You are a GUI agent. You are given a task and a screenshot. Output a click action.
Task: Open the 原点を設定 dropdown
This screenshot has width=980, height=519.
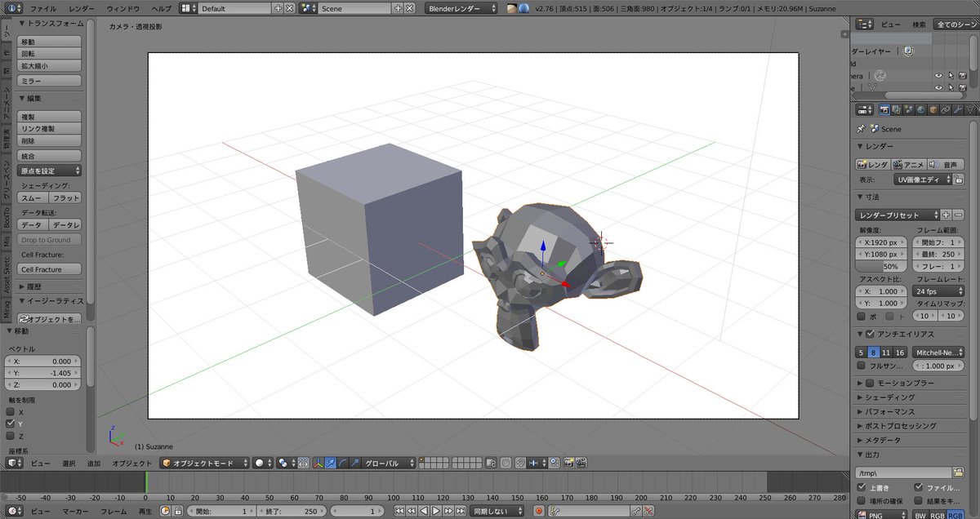coord(50,171)
